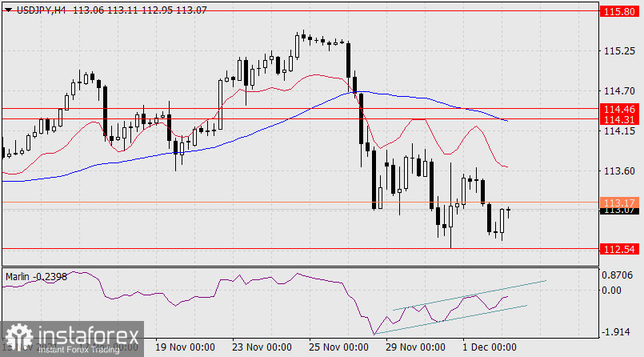Image resolution: width=644 pixels, height=357 pixels.
Task: Select the 114.46 resistance price tag
Action: tap(621, 108)
